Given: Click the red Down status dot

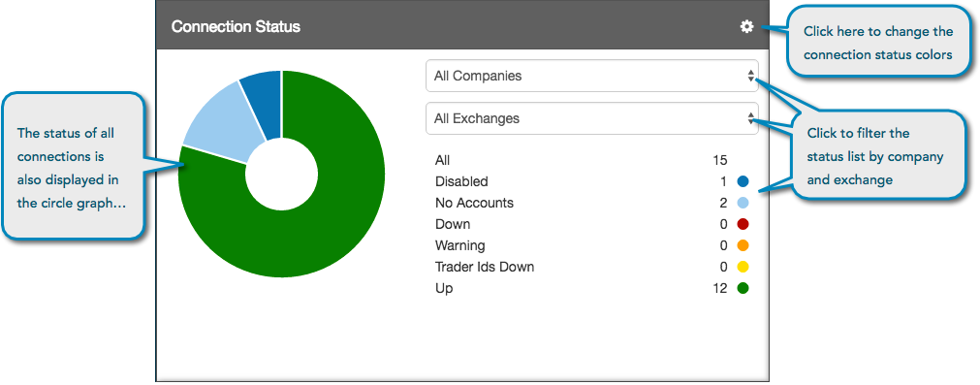Looking at the screenshot, I should [x=743, y=224].
